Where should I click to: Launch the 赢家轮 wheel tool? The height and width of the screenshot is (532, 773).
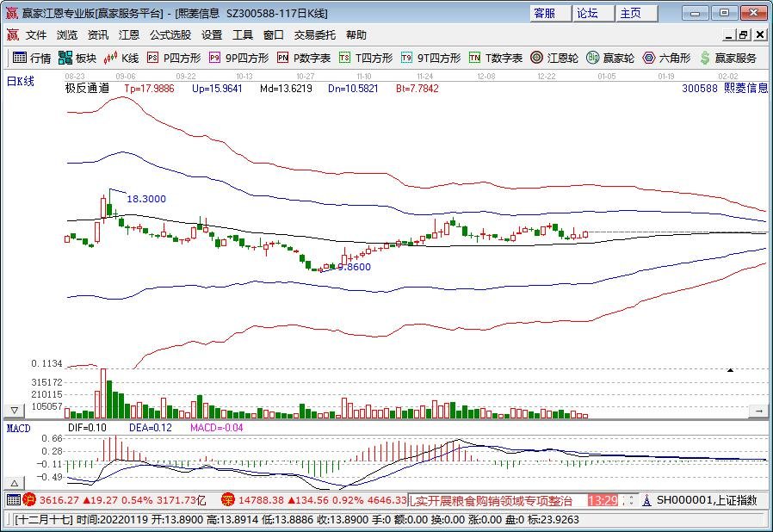tap(610, 59)
